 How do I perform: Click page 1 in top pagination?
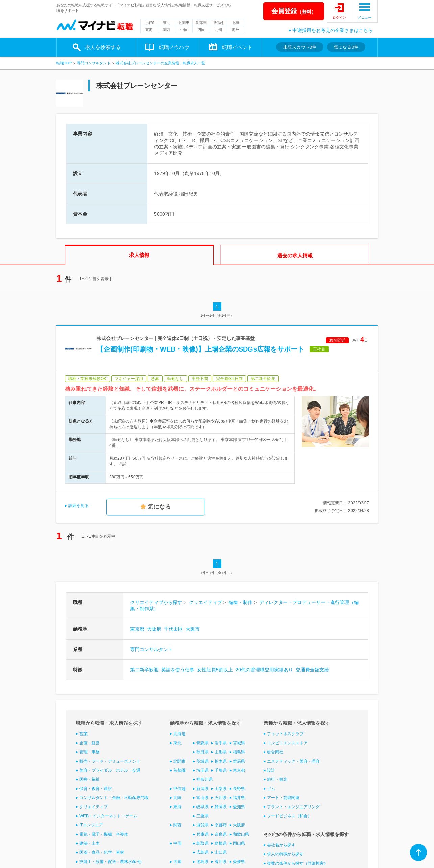217,307
